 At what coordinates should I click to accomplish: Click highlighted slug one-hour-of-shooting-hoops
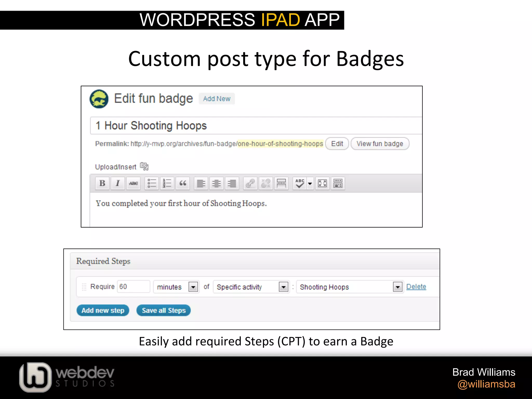[x=280, y=144]
